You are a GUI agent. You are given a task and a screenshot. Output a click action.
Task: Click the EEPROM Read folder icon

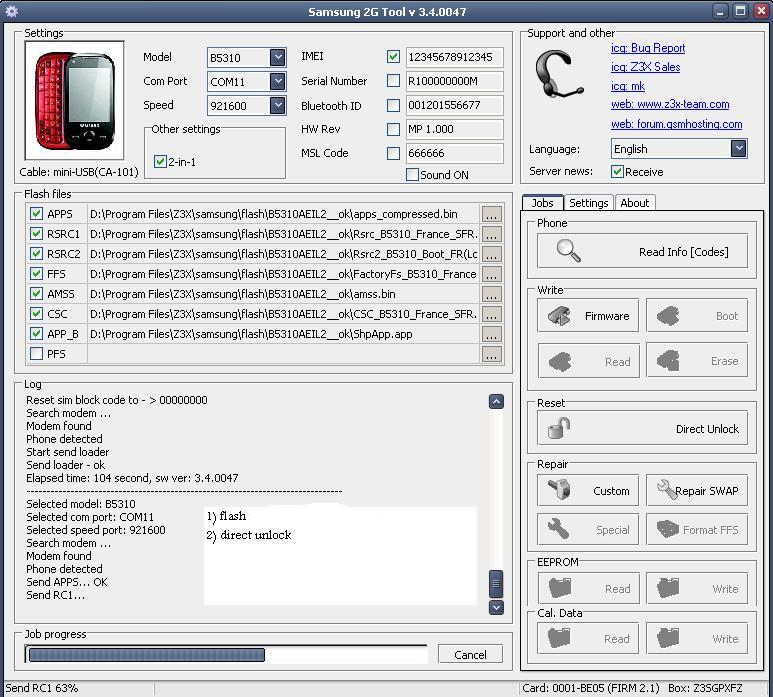(x=559, y=588)
